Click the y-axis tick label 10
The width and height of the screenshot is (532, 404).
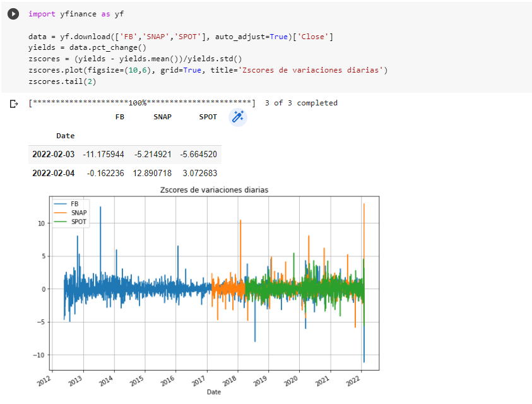[41, 223]
